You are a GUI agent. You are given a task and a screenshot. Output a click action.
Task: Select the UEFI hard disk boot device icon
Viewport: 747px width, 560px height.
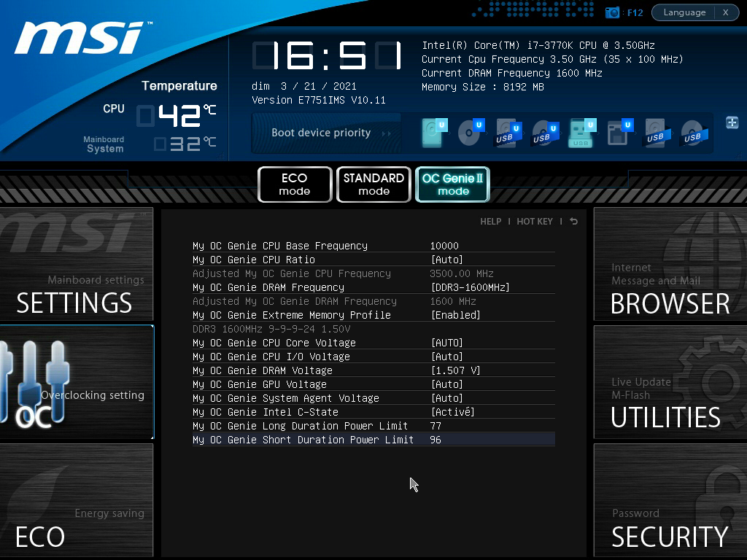coord(434,133)
